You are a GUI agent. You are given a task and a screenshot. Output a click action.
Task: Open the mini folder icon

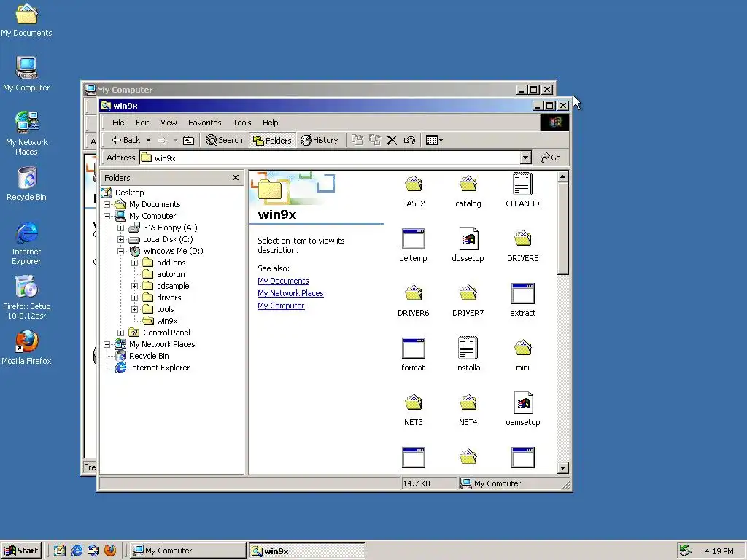tap(522, 348)
